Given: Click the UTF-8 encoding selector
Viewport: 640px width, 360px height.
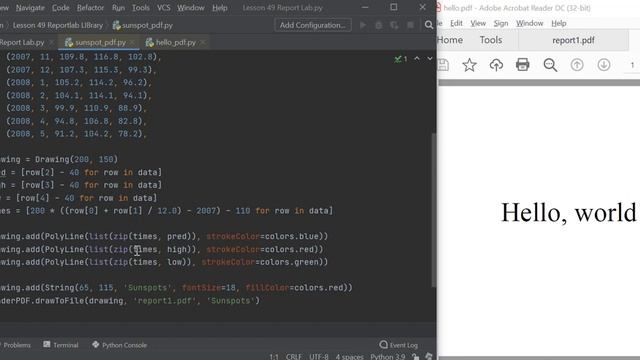Looking at the screenshot, I should 318,357.
